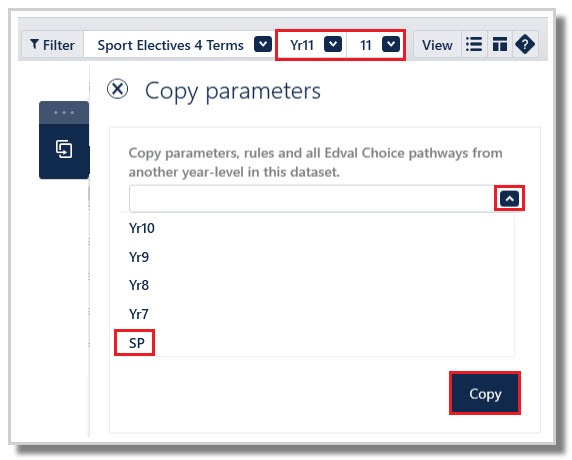Switch to table layout view icon
This screenshot has height=460, width=572.
[499, 45]
